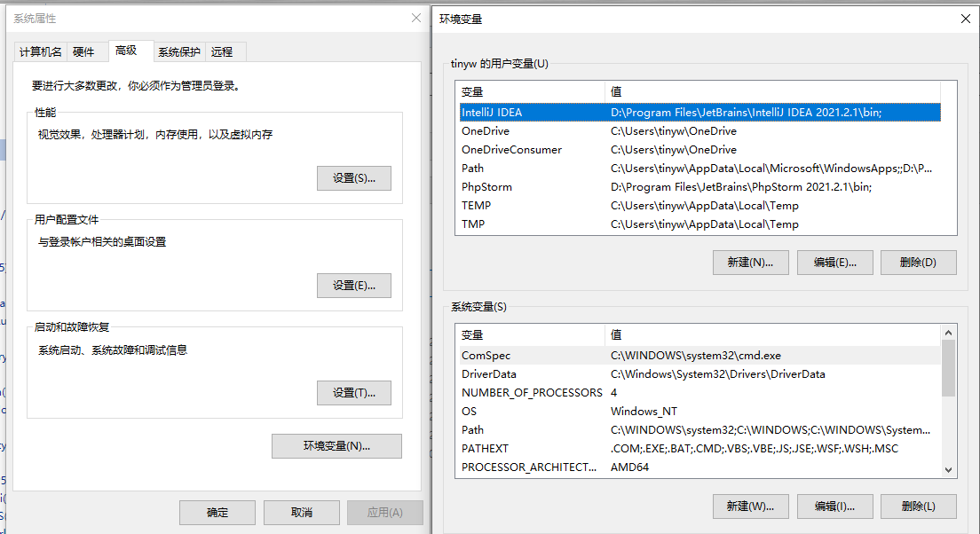Open performance settings via 设置(S) button
Image resolution: width=980 pixels, height=534 pixels.
353,177
